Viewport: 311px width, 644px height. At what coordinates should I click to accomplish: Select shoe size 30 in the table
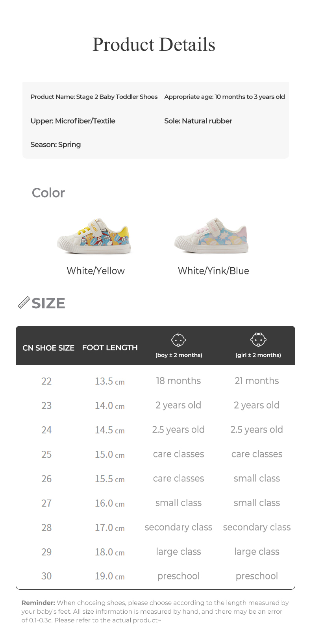[46, 576]
